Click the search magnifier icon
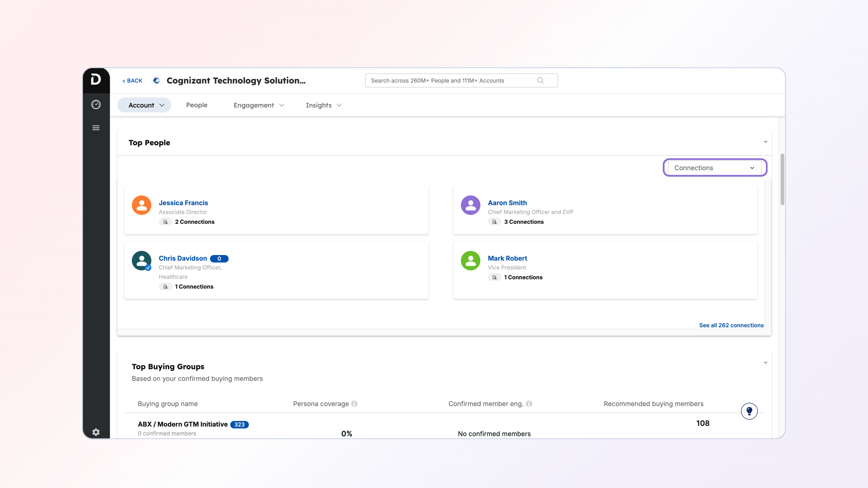The width and height of the screenshot is (868, 488). 540,80
